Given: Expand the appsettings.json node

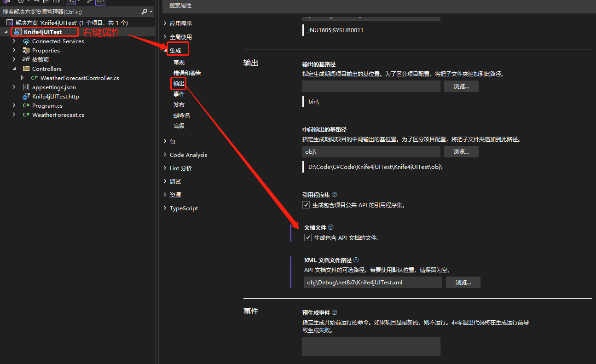Looking at the screenshot, I should click(x=14, y=87).
